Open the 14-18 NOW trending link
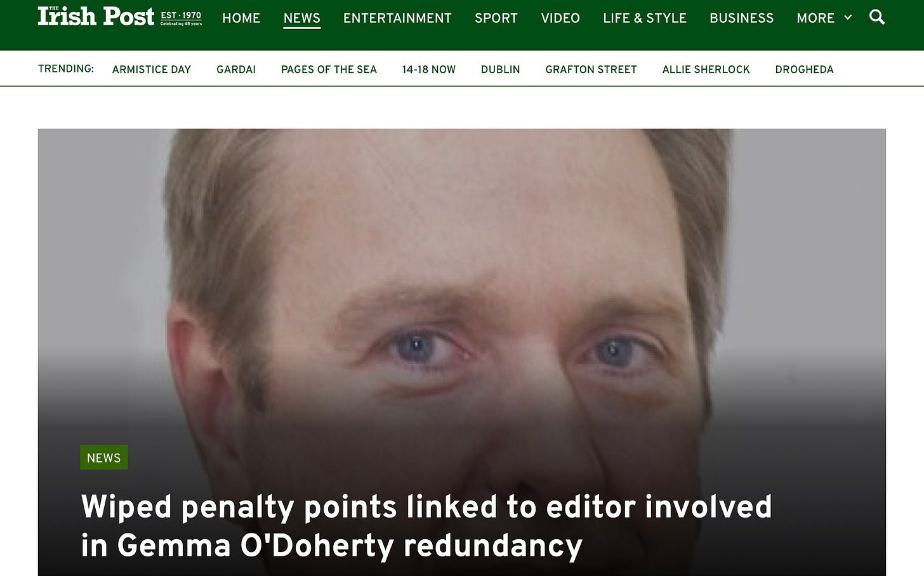 coord(429,70)
